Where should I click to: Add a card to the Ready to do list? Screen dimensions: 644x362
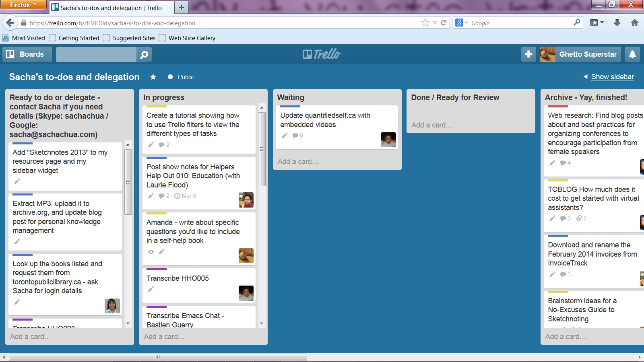[x=30, y=337]
